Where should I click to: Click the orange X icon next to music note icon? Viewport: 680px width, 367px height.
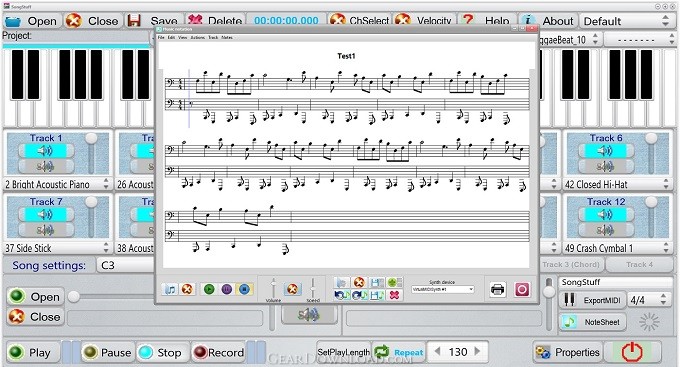[187, 289]
